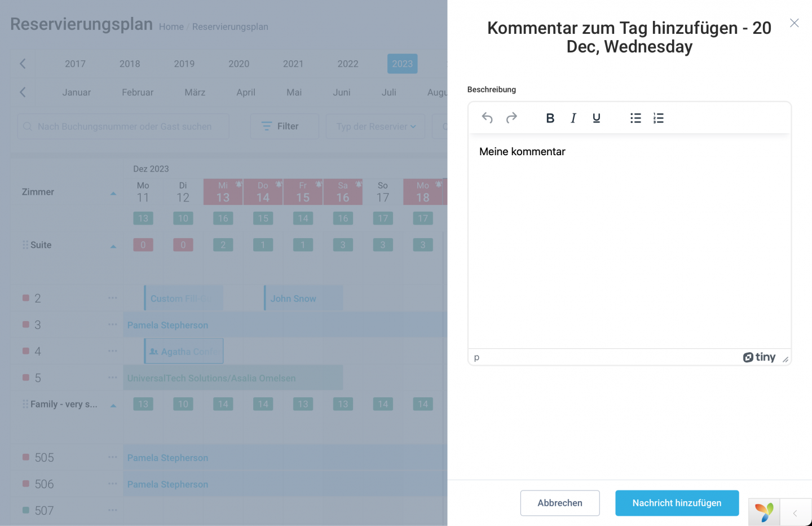The width and height of the screenshot is (812, 526).
Task: Switch to month Januar
Action: pyautogui.click(x=77, y=93)
